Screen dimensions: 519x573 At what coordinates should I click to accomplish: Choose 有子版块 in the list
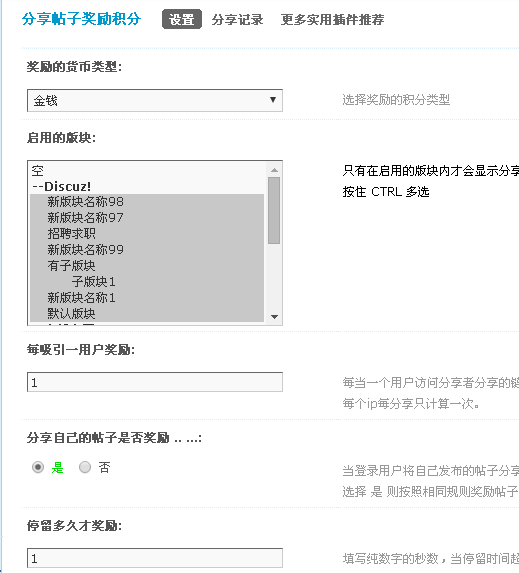[147, 266]
